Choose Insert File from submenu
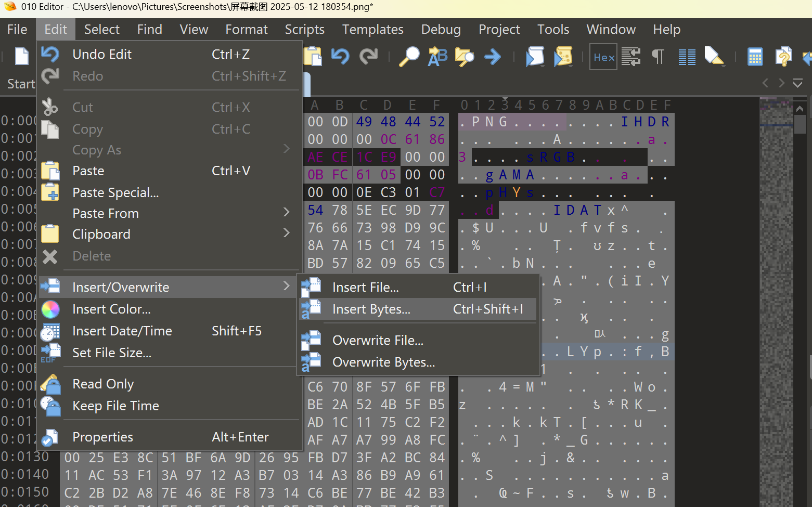Image resolution: width=812 pixels, height=507 pixels. click(418, 287)
